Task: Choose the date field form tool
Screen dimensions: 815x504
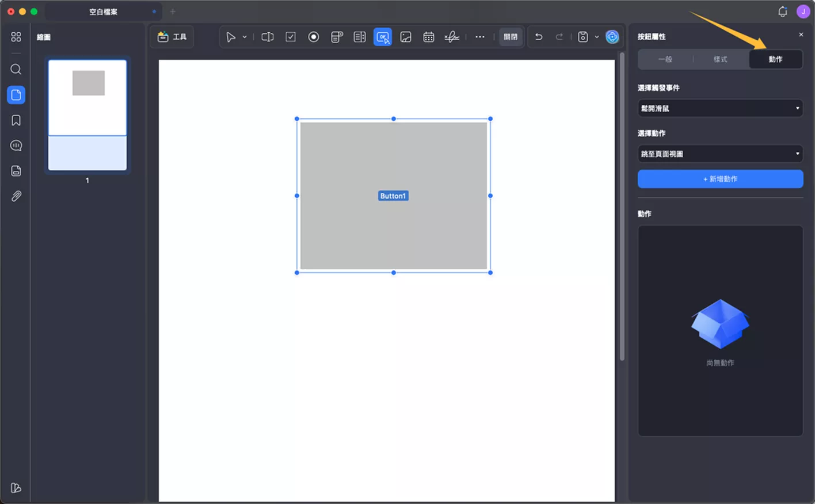Action: [429, 37]
